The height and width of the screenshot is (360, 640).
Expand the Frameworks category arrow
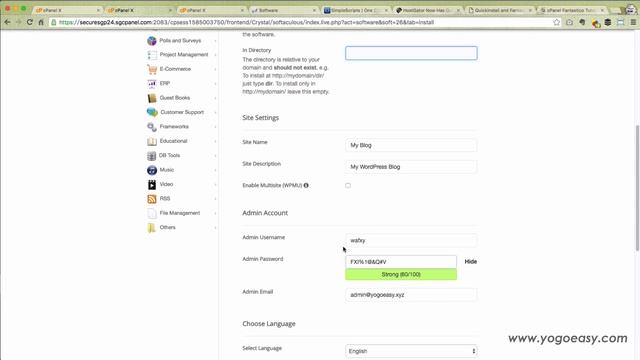215,127
